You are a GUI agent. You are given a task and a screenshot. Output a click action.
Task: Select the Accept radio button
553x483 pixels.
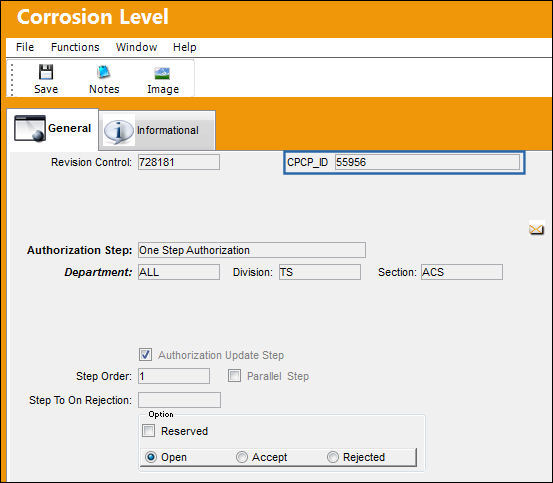click(x=242, y=457)
